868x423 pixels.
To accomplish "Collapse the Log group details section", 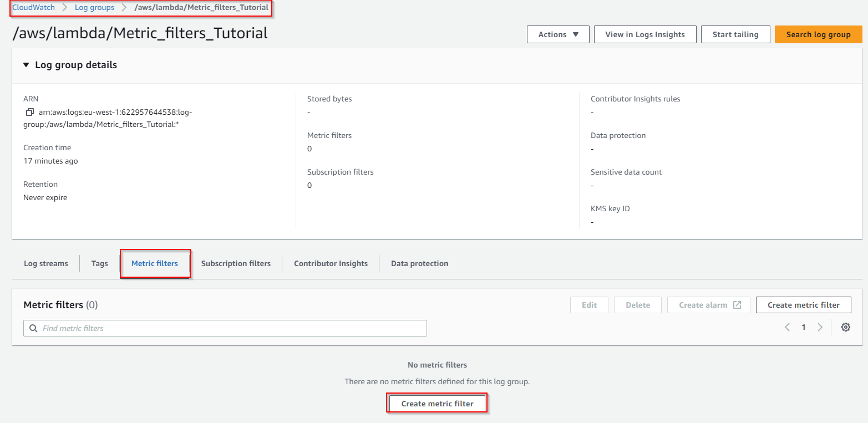I will point(26,65).
